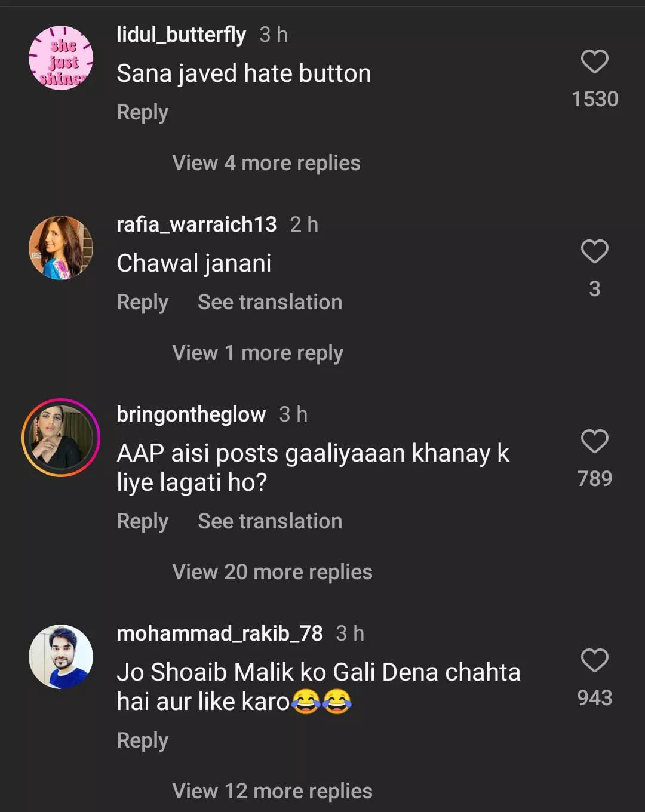Tap the heart on rafia_warraich13's comment

pyautogui.click(x=594, y=251)
